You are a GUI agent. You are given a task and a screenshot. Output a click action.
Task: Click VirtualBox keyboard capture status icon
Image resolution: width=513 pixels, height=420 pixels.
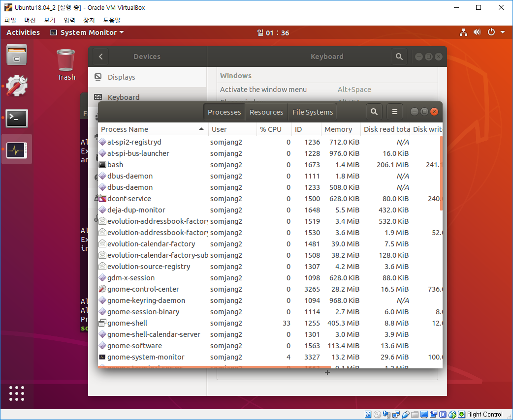point(462,415)
